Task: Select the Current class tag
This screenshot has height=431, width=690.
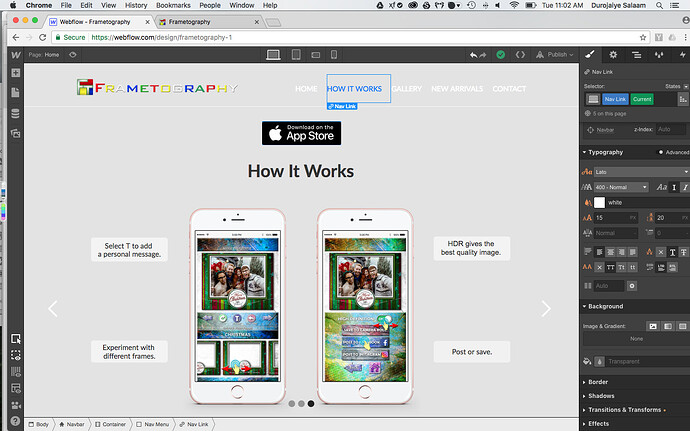Action: coord(642,99)
